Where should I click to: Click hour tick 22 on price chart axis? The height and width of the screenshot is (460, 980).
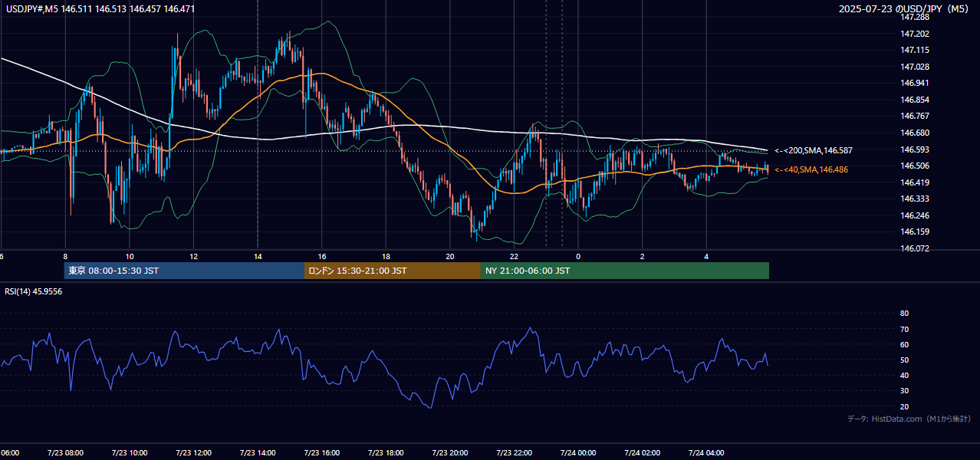point(514,256)
